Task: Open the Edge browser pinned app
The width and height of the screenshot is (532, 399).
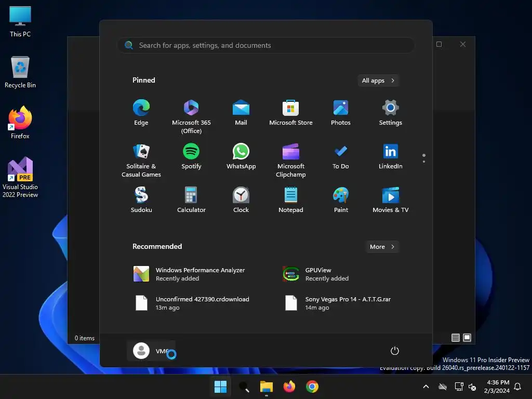Action: 141,113
